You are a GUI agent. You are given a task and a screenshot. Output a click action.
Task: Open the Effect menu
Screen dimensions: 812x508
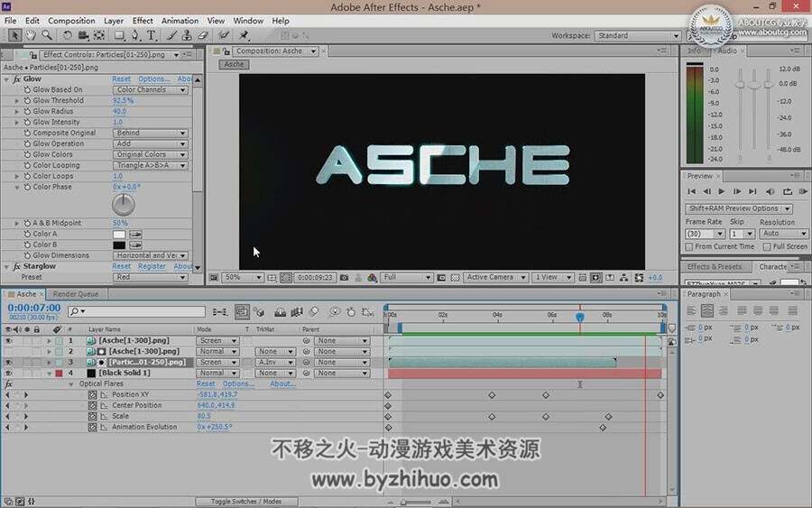(x=143, y=21)
